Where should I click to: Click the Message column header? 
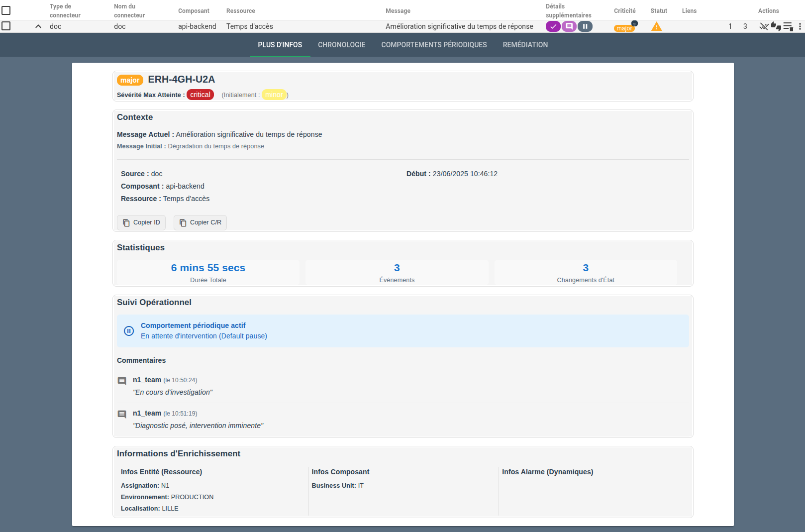tap(398, 10)
